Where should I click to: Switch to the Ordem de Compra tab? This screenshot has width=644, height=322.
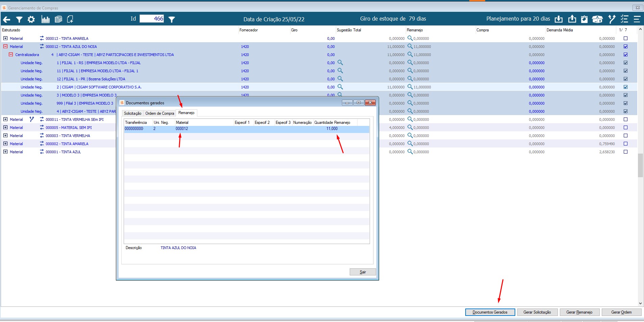coord(160,113)
